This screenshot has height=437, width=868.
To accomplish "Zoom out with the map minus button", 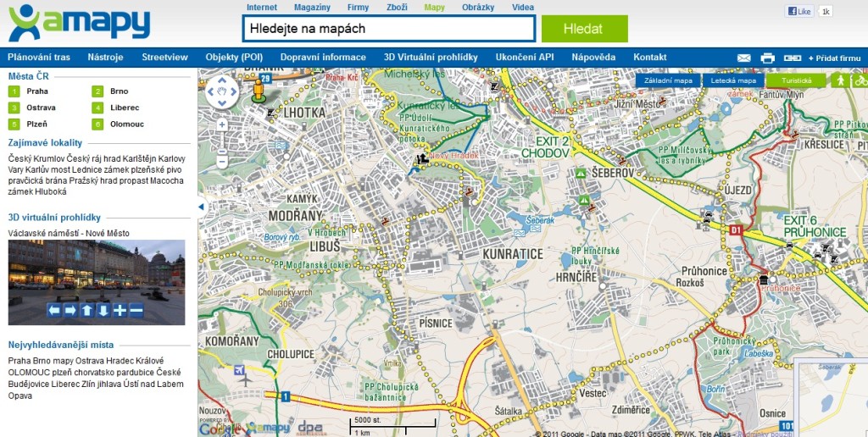I will [x=222, y=163].
